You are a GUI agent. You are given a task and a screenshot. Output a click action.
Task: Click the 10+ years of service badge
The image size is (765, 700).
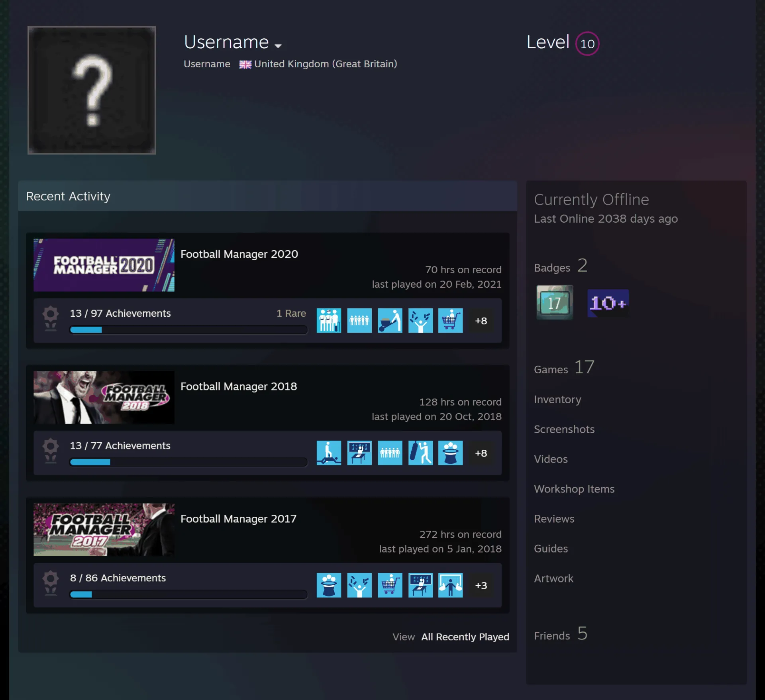pos(608,303)
